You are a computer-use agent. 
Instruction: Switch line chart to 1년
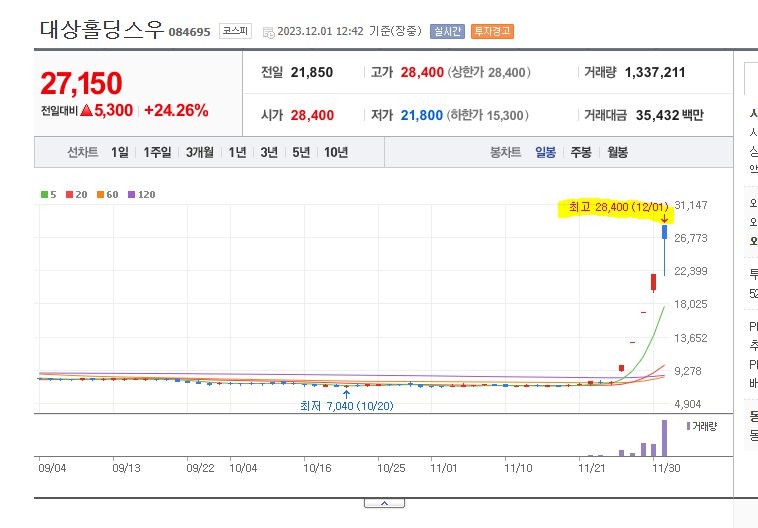237,152
